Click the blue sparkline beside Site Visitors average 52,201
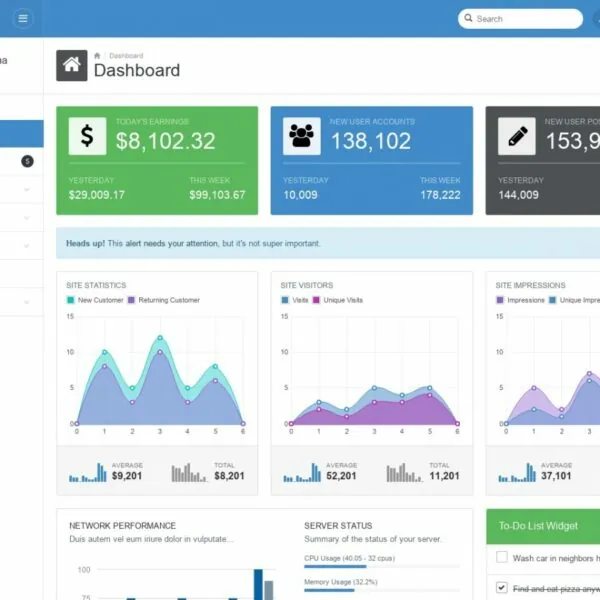600x600 pixels. click(x=302, y=472)
